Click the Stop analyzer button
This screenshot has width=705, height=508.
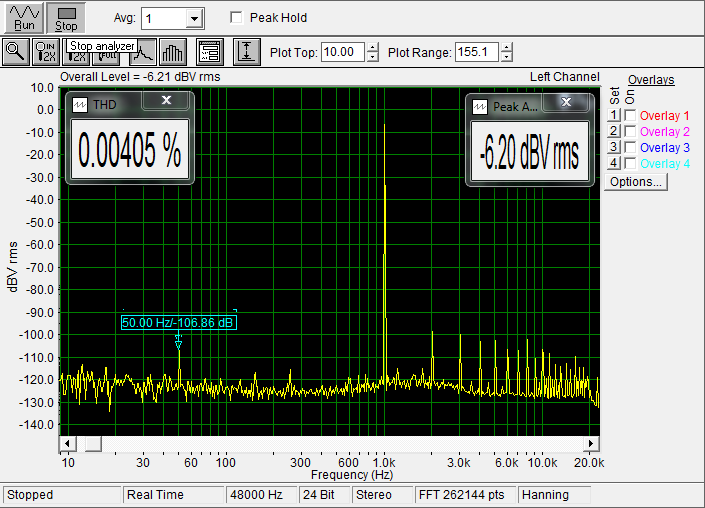(x=66, y=18)
